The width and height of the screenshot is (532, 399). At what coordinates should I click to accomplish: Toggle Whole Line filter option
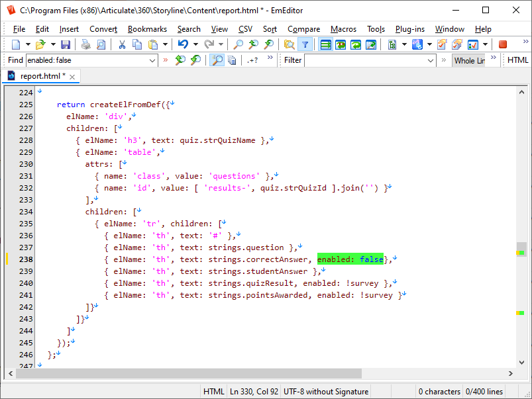pyautogui.click(x=469, y=60)
